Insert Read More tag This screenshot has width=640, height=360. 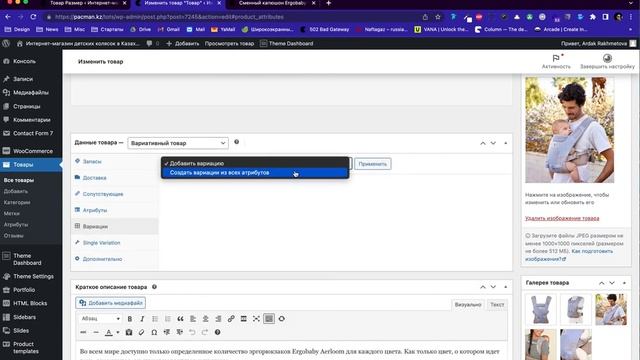244,319
